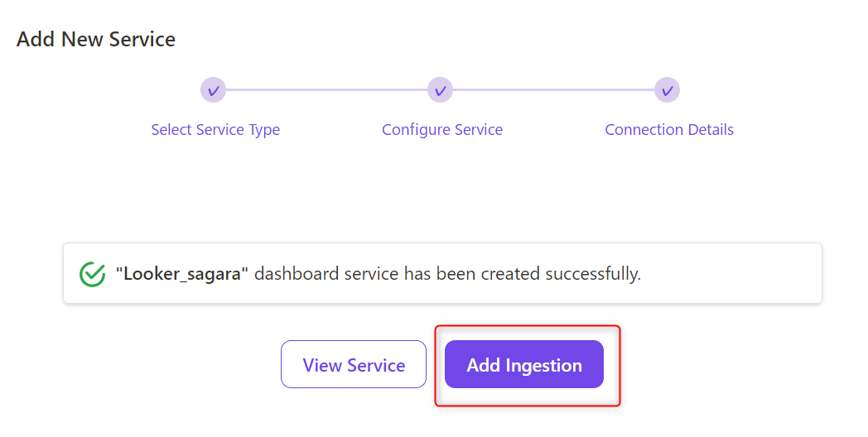Click the word "successfully." in the banner
Viewport: 868px width, 437px height.
(593, 274)
